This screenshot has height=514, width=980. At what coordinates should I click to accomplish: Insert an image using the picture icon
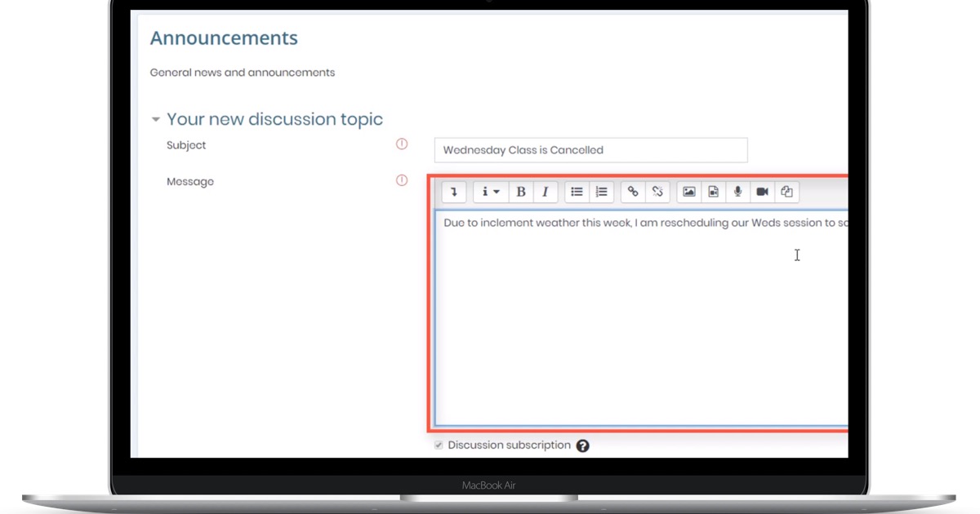coord(689,192)
